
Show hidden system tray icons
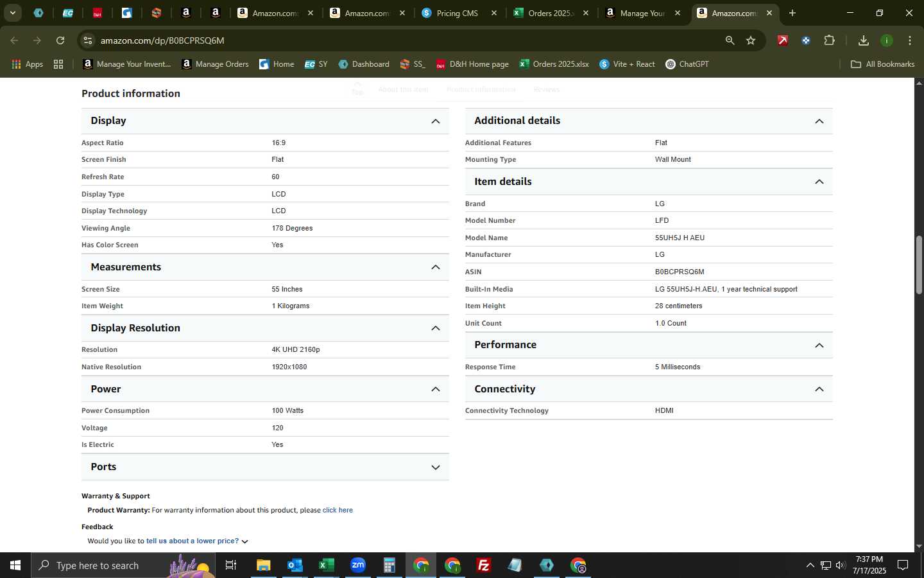[x=810, y=565]
